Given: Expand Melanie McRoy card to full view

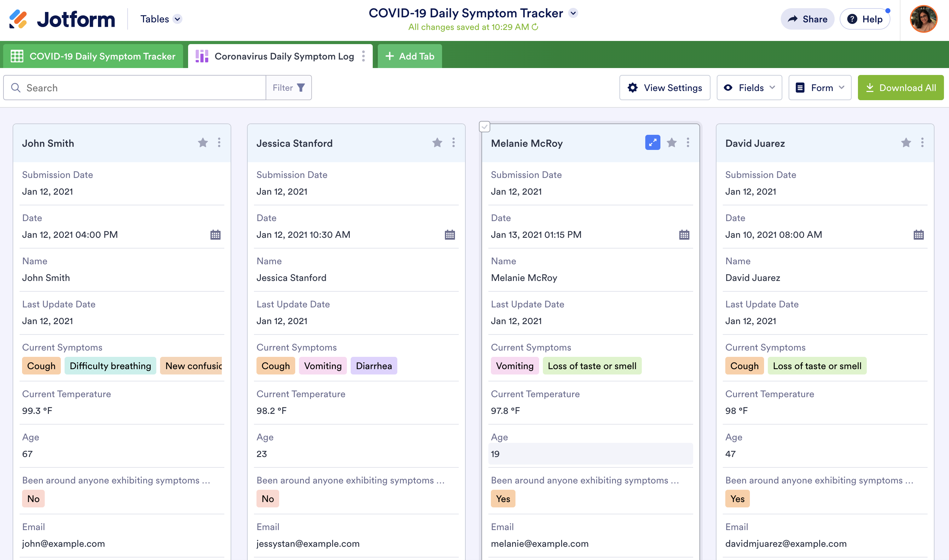Looking at the screenshot, I should (x=652, y=143).
